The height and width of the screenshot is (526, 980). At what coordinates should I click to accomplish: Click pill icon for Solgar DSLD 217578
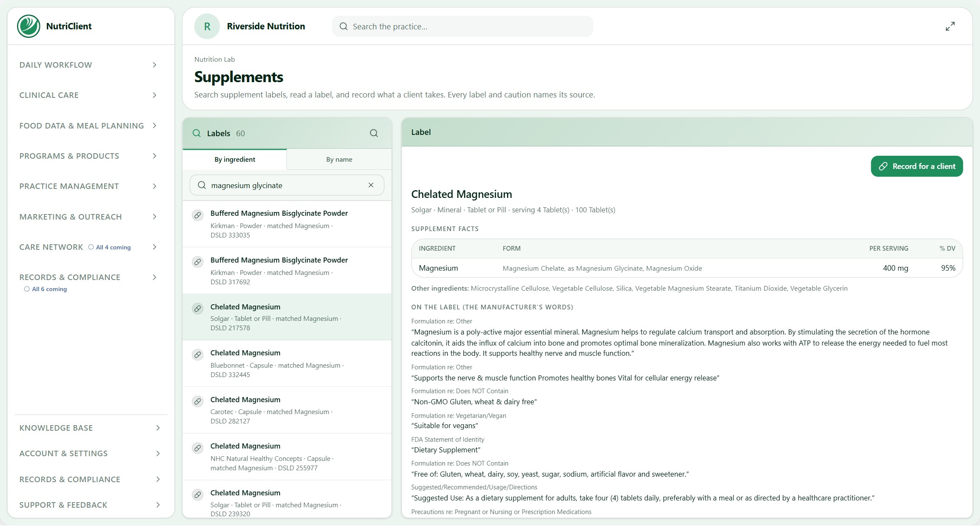tap(198, 309)
